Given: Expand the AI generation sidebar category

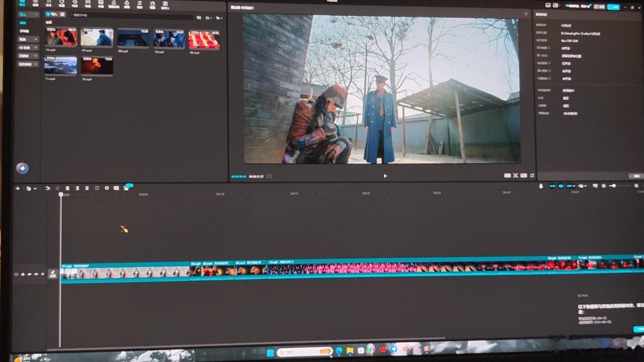Looking at the screenshot, I should [x=28, y=48].
